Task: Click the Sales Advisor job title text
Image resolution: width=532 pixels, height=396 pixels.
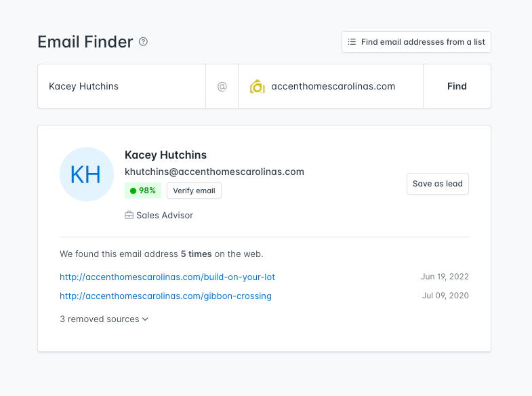Action: click(x=165, y=215)
